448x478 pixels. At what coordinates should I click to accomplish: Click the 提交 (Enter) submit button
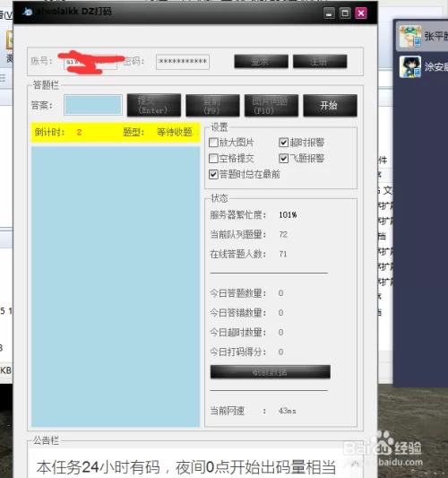[x=154, y=106]
